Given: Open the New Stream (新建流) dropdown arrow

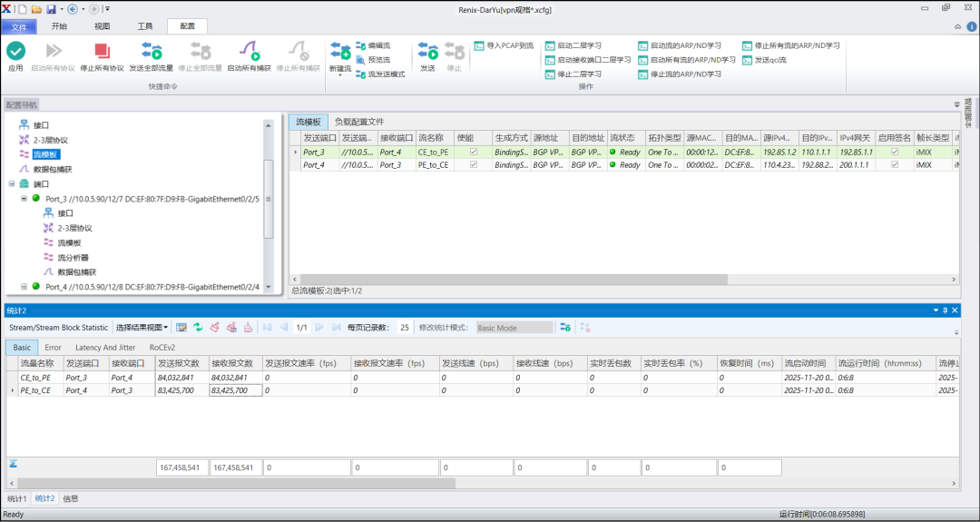Looking at the screenshot, I should tap(340, 76).
